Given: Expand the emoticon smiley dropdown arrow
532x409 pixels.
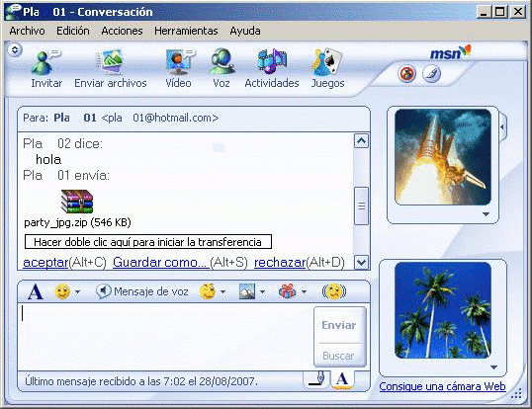Looking at the screenshot, I should coord(78,291).
